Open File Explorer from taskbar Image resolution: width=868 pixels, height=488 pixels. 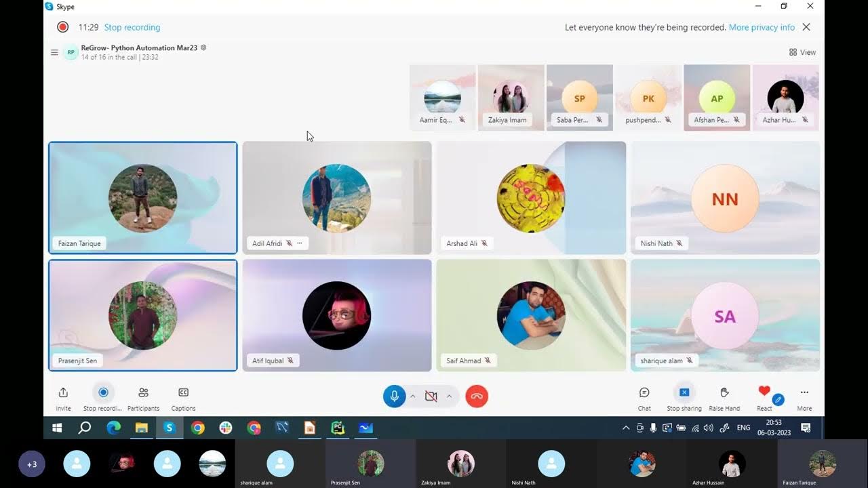pyautogui.click(x=141, y=428)
